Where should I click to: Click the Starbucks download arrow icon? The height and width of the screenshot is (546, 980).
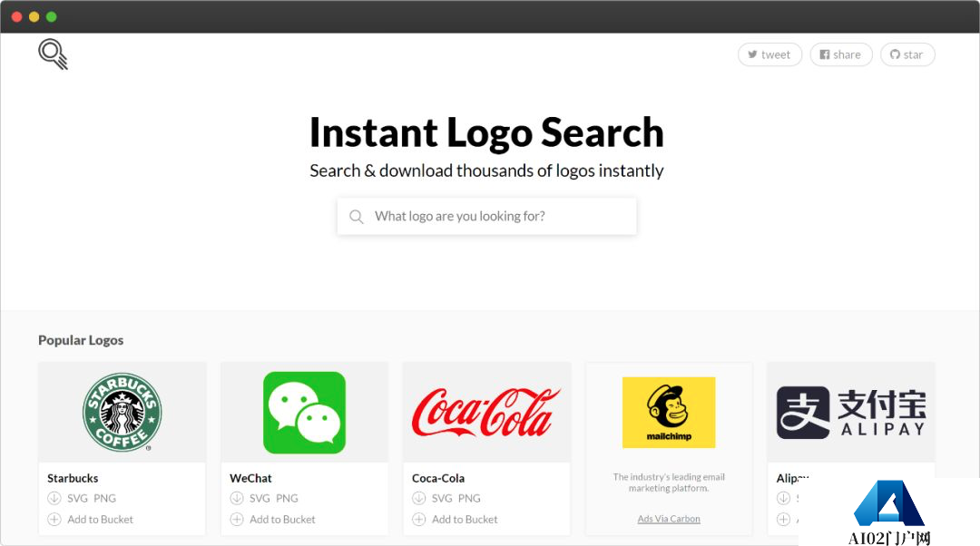[x=54, y=498]
